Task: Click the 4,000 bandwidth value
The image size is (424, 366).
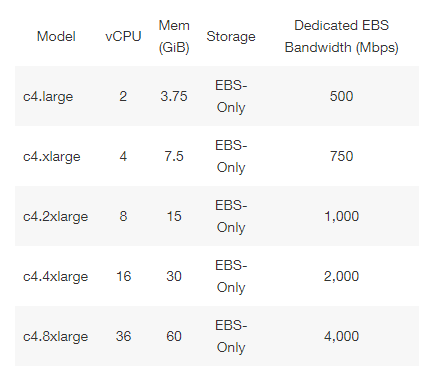Action: 341,336
